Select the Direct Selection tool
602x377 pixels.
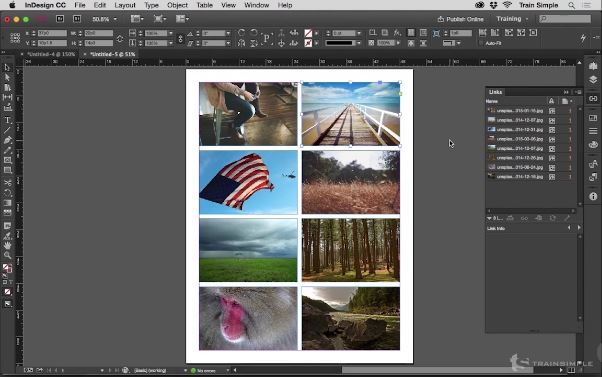click(x=7, y=78)
